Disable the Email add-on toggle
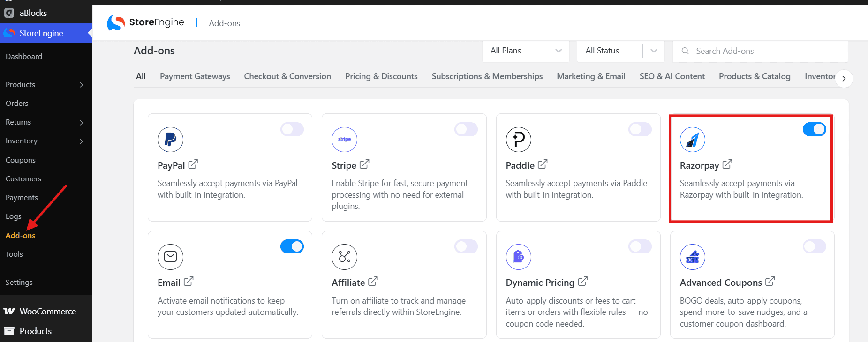 point(292,246)
